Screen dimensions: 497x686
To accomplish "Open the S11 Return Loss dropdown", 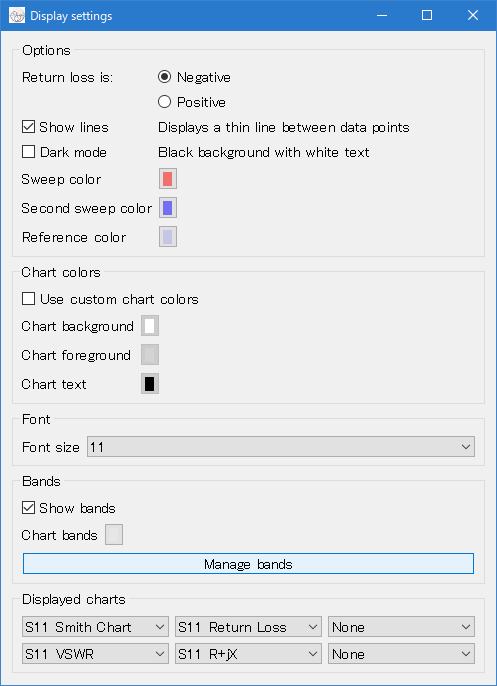I will (248, 627).
